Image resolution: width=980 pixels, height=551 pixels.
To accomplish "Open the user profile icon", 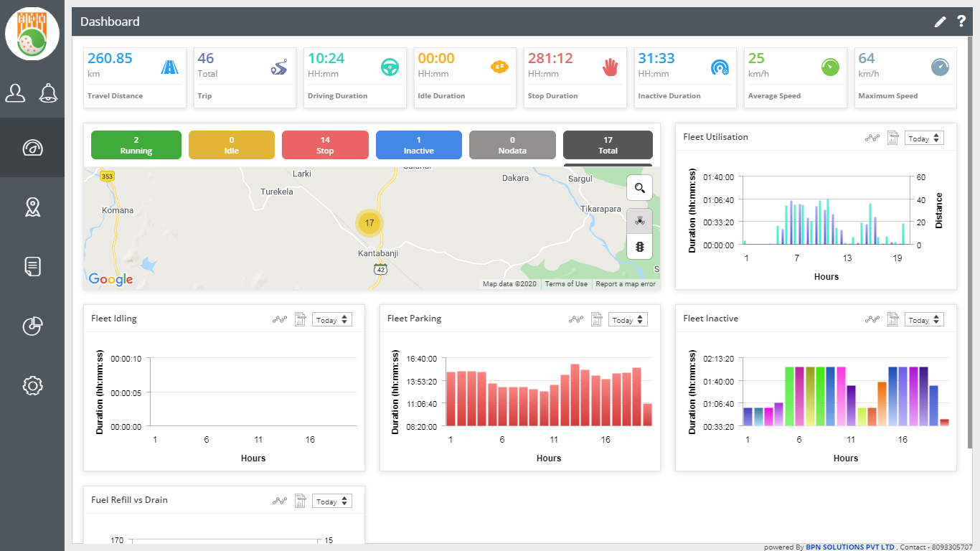I will [15, 93].
